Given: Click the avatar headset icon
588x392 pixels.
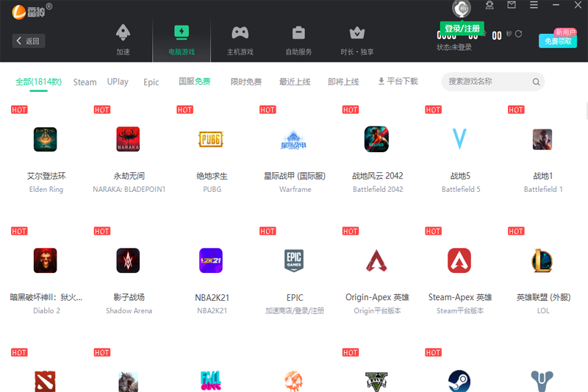Looking at the screenshot, I should tap(462, 8).
